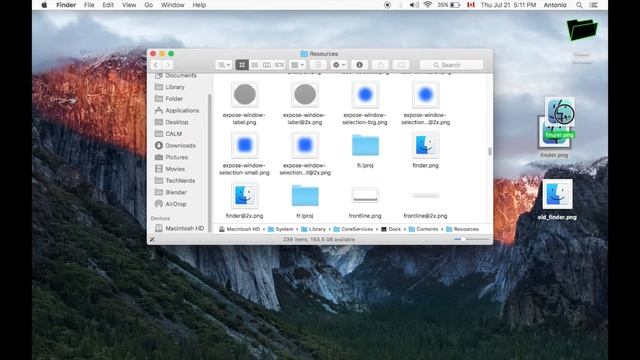The height and width of the screenshot is (360, 640).
Task: Select old_finder.png on the desktop
Action: (x=557, y=194)
